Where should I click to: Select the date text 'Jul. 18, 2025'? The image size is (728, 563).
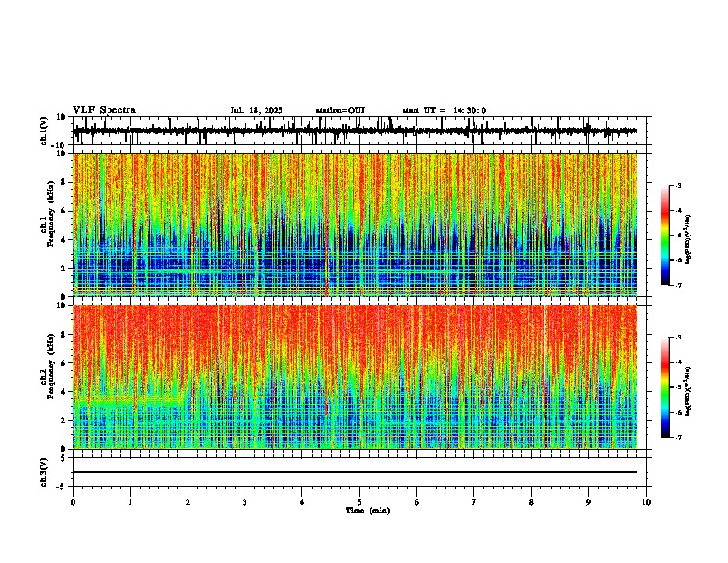256,110
